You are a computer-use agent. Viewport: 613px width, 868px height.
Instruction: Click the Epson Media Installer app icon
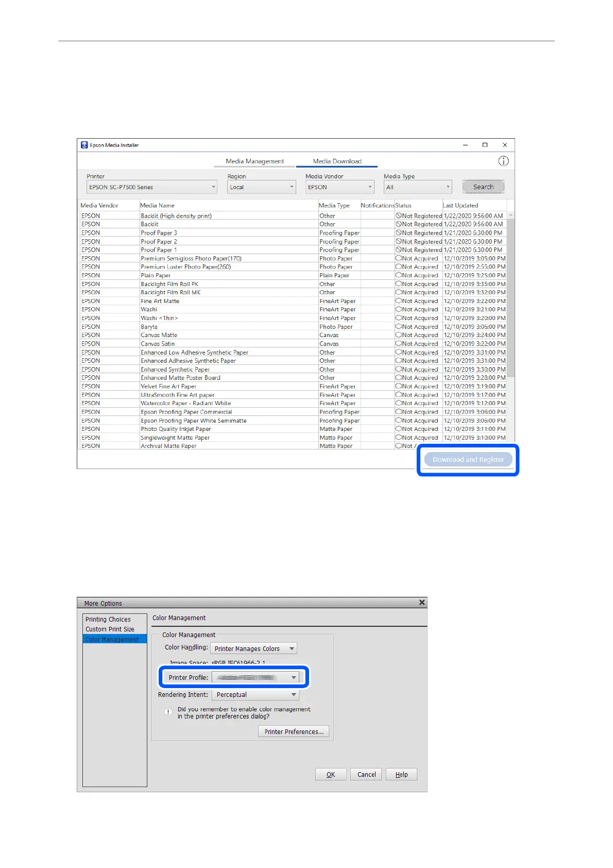coord(84,145)
